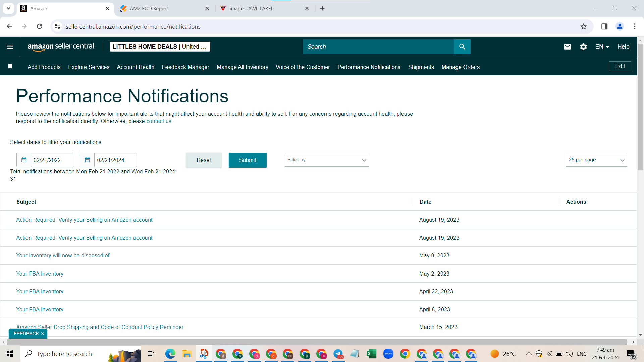The height and width of the screenshot is (362, 644).
Task: Reload the current page
Action: [x=39, y=26]
